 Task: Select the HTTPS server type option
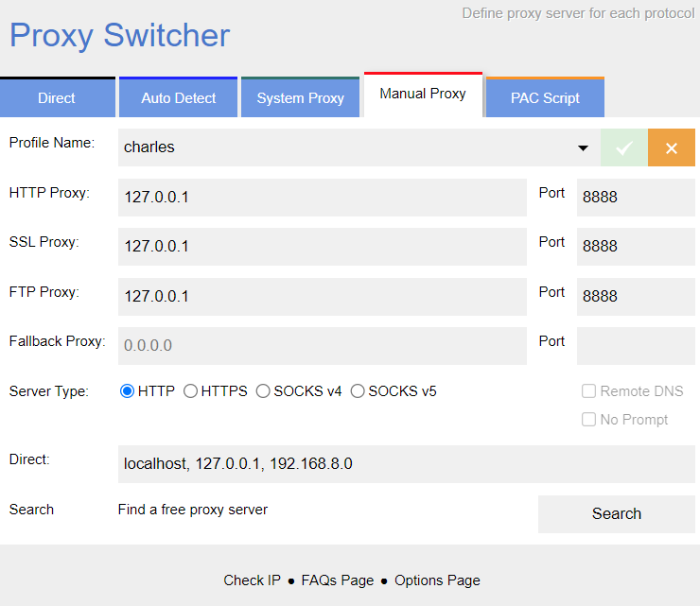[191, 391]
